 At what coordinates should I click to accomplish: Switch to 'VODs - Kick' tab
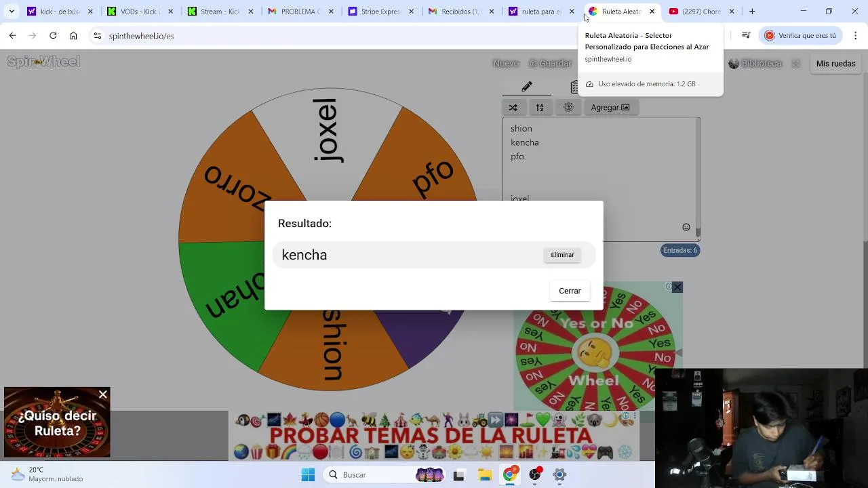point(140,12)
